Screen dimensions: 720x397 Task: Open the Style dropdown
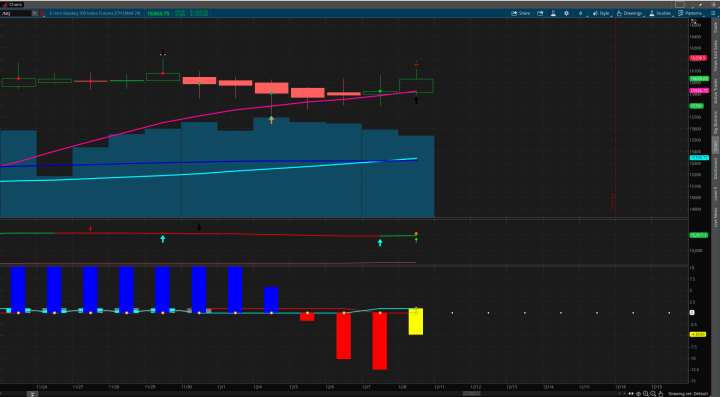(x=601, y=13)
